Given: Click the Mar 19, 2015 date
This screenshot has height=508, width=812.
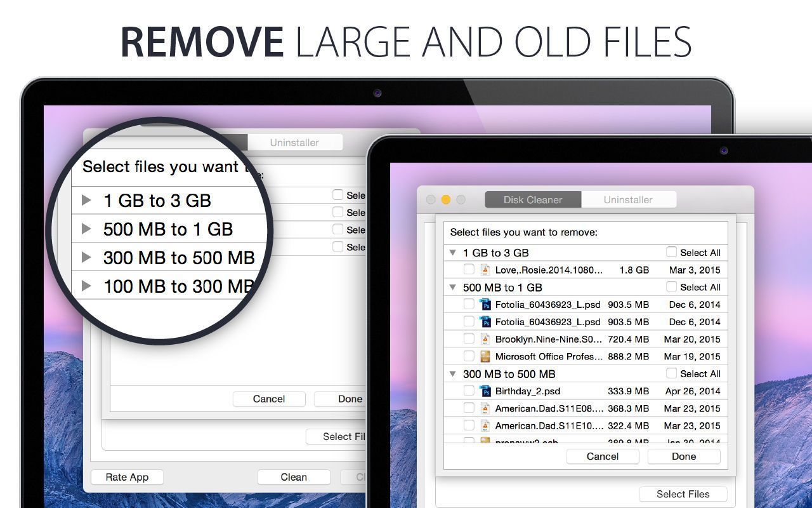Looking at the screenshot, I should pyautogui.click(x=692, y=356).
